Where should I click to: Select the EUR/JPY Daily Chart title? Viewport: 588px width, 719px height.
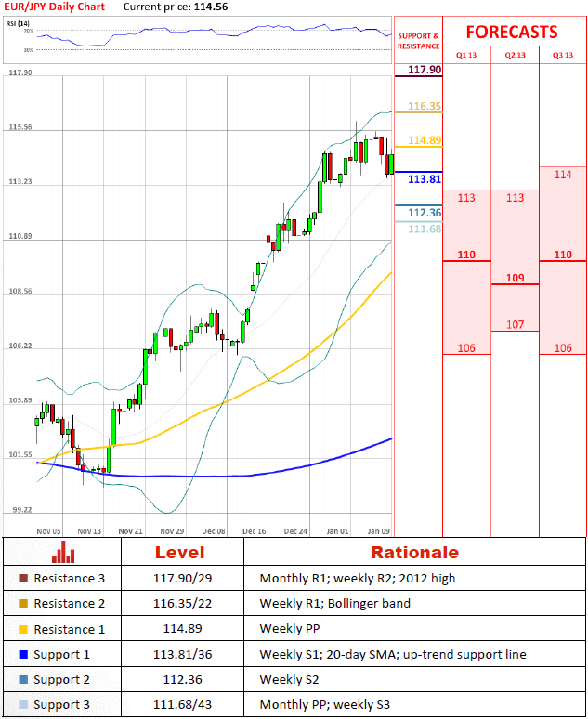click(54, 7)
